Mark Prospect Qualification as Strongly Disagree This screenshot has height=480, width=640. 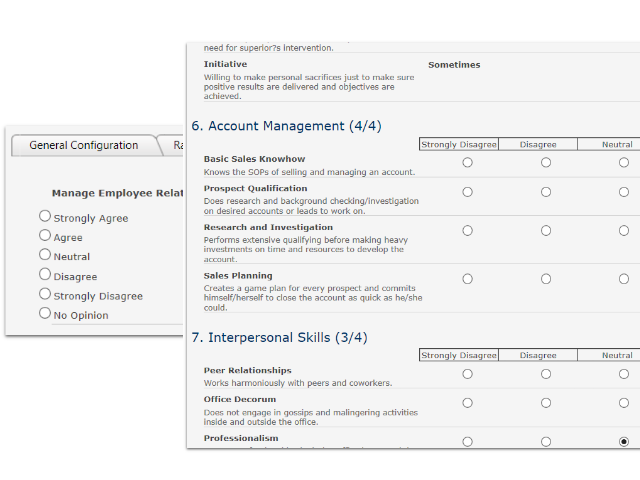(x=467, y=192)
